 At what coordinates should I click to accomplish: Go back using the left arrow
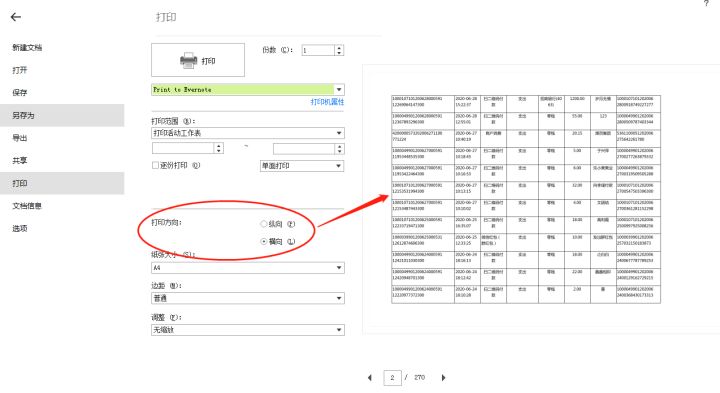pyautogui.click(x=16, y=17)
